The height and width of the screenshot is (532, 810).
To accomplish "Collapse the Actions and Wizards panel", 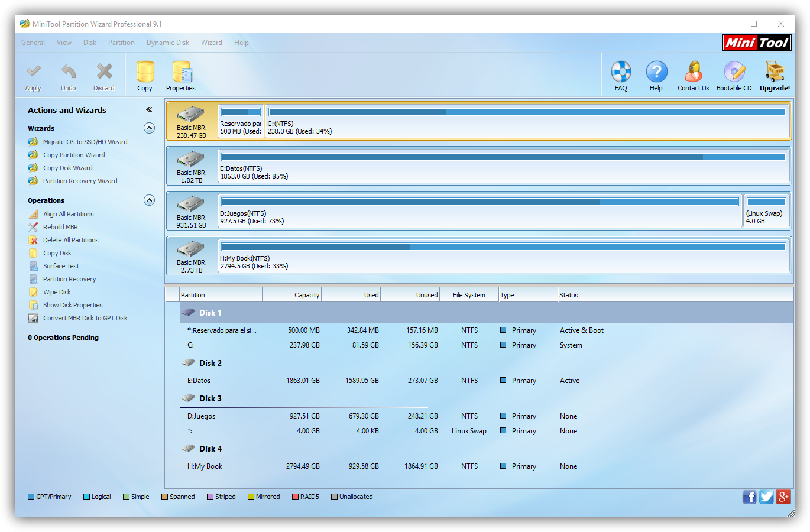I will [x=149, y=110].
